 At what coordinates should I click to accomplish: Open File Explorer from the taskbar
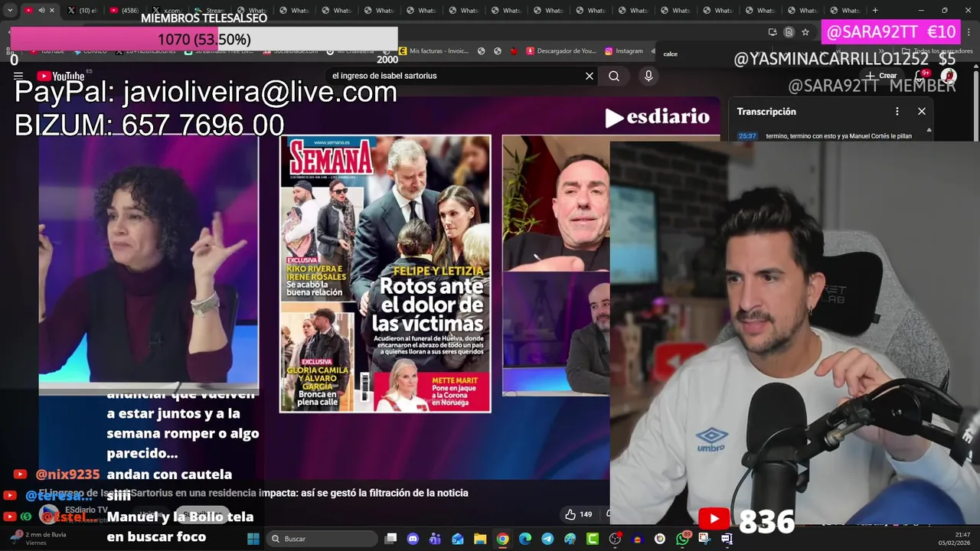click(x=480, y=539)
